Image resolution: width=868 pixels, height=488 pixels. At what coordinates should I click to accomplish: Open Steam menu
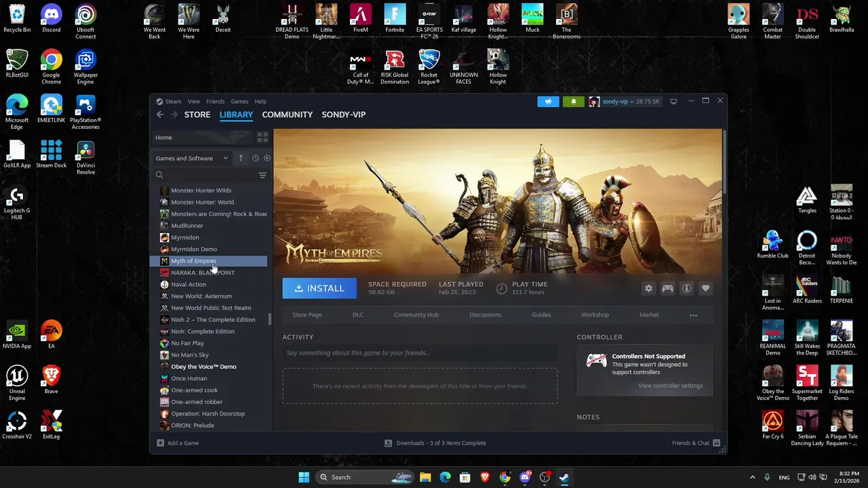(x=169, y=102)
